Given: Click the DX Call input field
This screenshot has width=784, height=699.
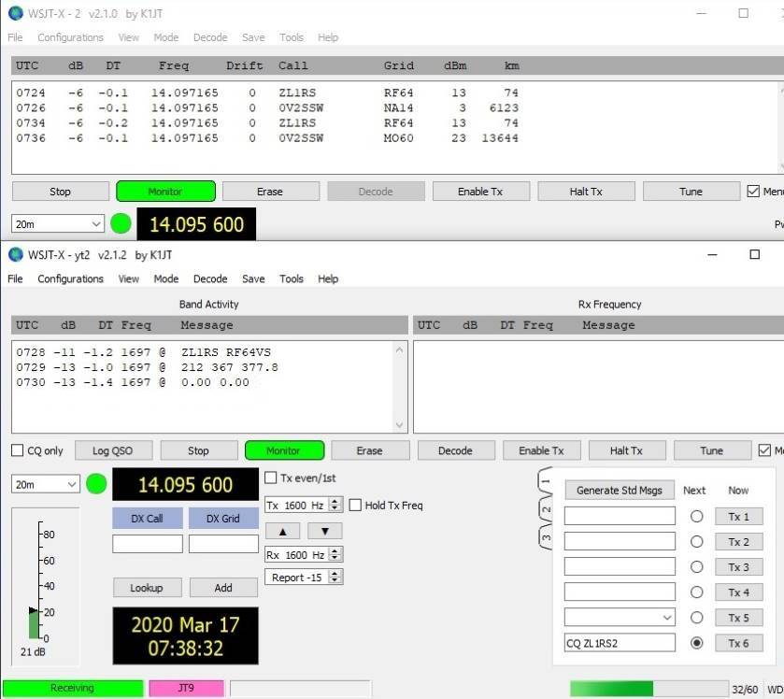Looking at the screenshot, I should [147, 544].
